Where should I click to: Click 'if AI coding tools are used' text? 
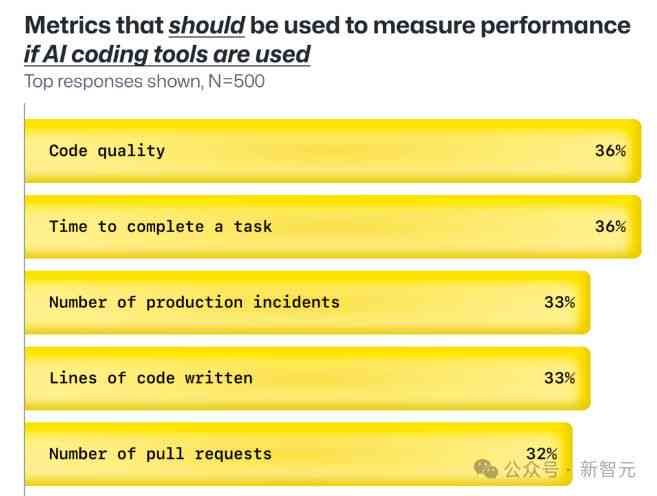pos(167,54)
